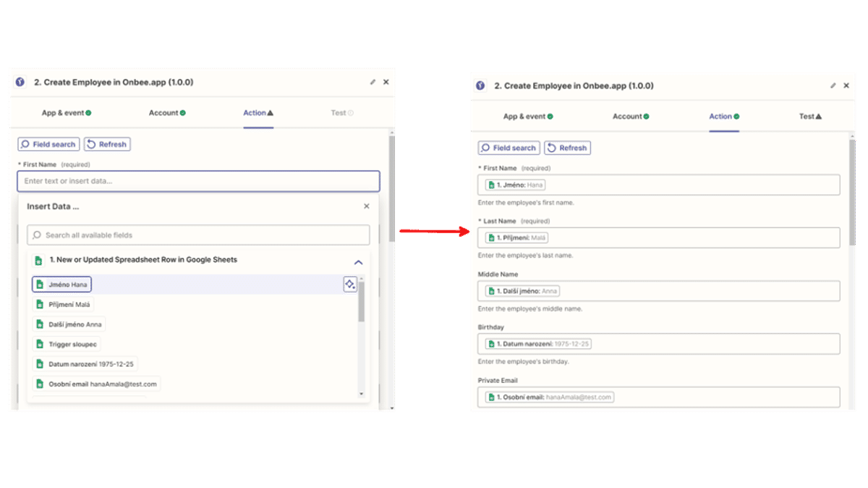This screenshot has height=488, width=868.
Task: Switch to the Test tab in right panel
Action: (809, 117)
